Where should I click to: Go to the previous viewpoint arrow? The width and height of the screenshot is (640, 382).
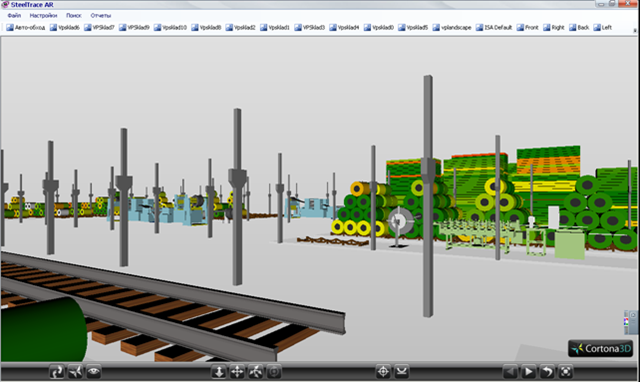(x=510, y=372)
